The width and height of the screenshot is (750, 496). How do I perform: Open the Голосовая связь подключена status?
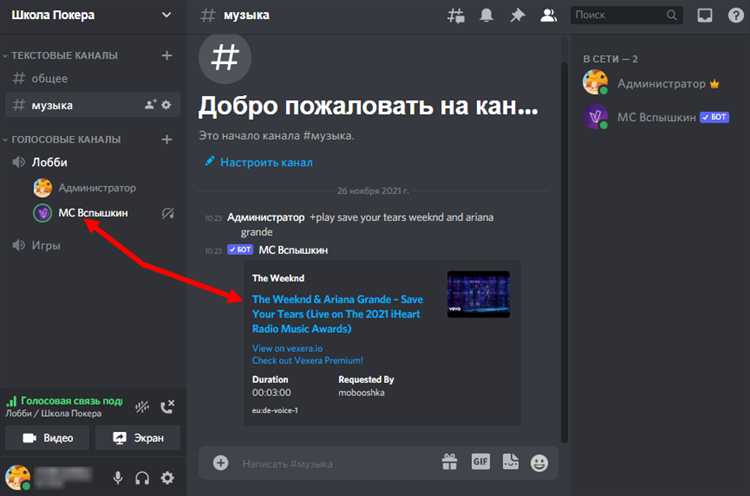tap(66, 401)
